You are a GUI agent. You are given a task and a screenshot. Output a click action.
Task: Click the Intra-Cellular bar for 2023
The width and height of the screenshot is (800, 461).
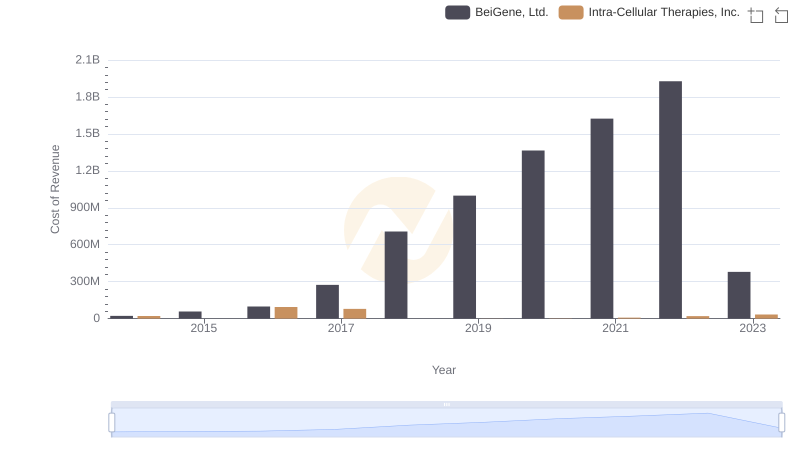click(x=766, y=316)
